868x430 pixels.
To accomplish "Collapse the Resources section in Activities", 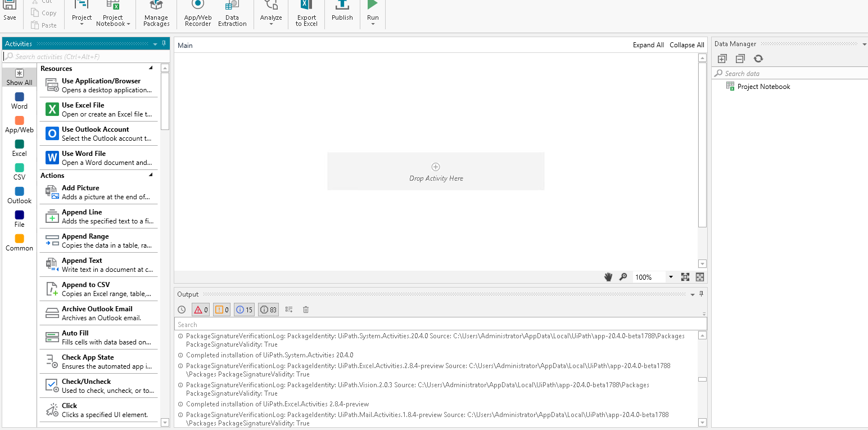I will tap(151, 68).
